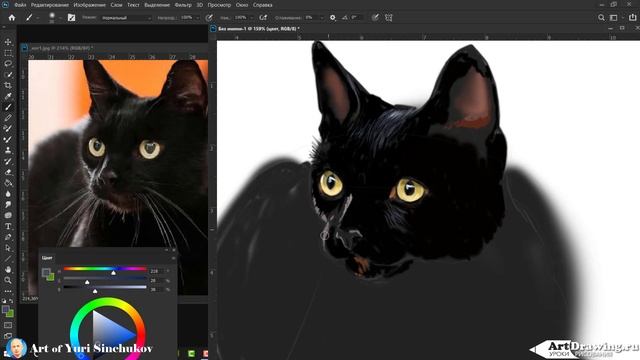Screen dimensions: 640x360
Task: Select the Hand tool
Action: [8, 269]
